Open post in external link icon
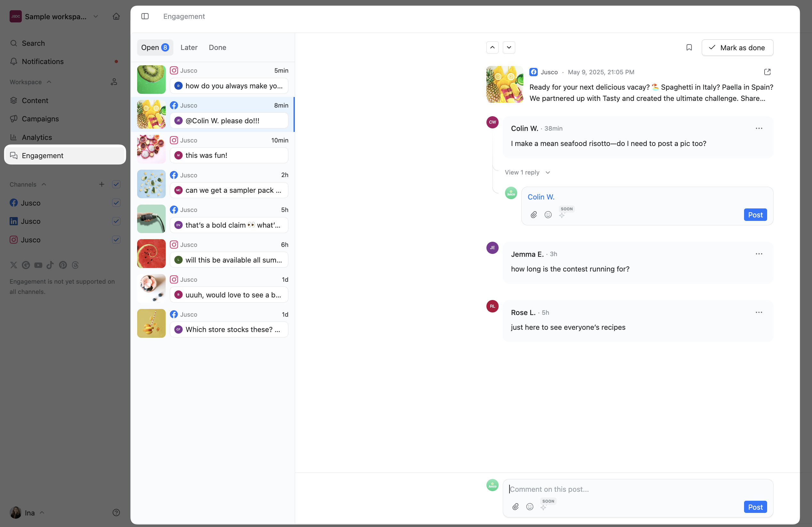The image size is (812, 527). pyautogui.click(x=767, y=72)
